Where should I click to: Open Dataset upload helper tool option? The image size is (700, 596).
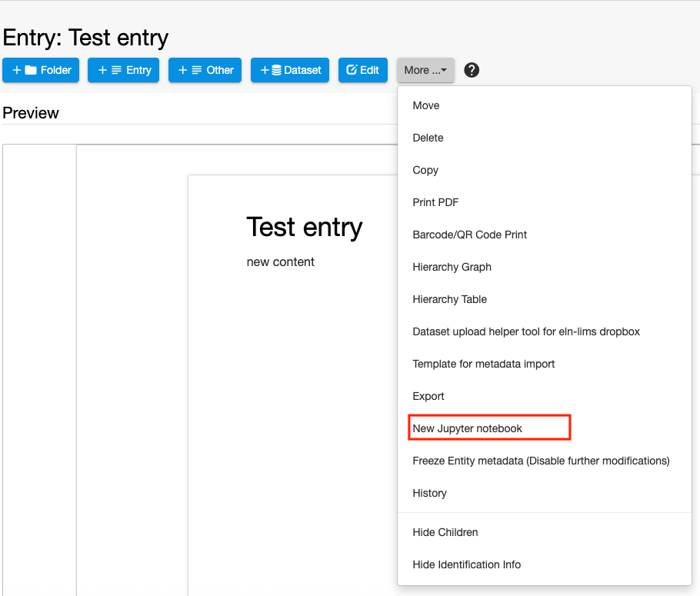pos(544,331)
